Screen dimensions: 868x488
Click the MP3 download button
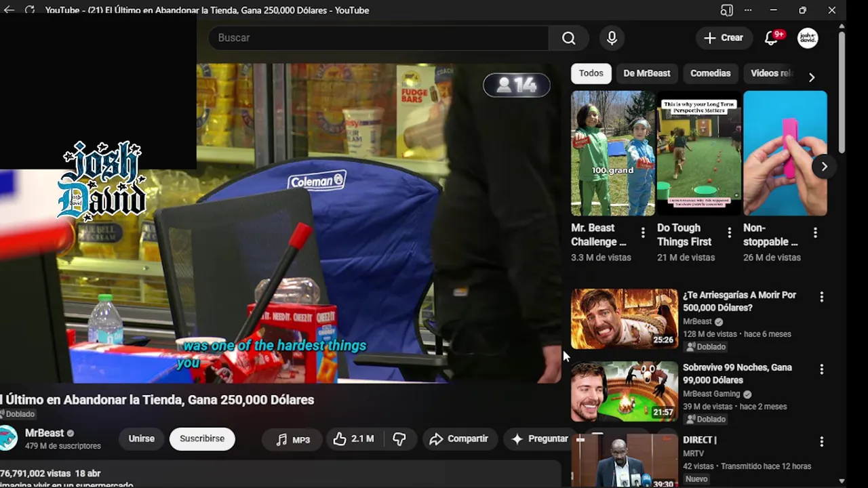pyautogui.click(x=293, y=439)
